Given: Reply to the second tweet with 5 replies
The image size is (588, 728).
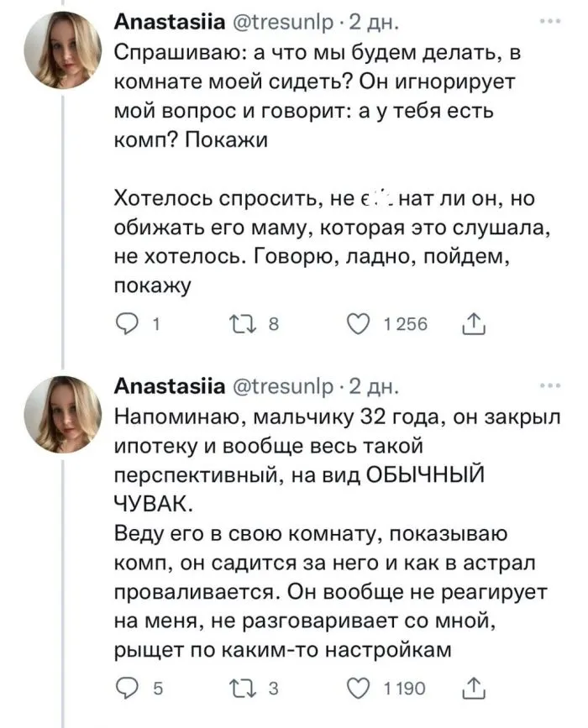Looking at the screenshot, I should (x=128, y=689).
